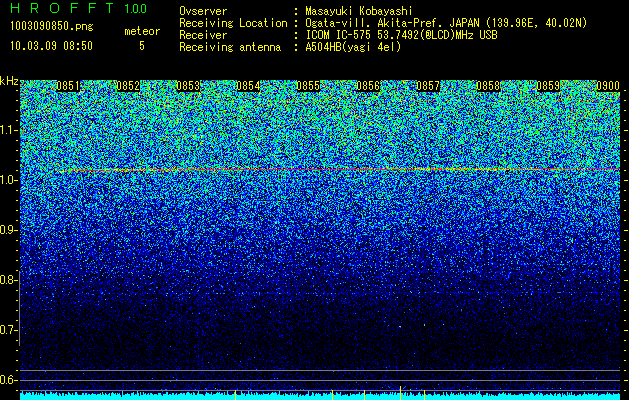Viewport: 629px width, 400px height.
Task: Click the 0853 time marker
Action: point(188,86)
